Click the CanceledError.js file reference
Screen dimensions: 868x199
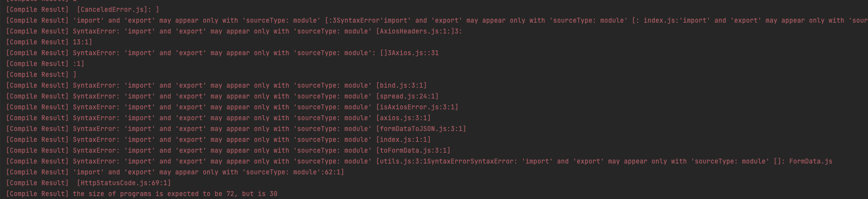[112, 9]
